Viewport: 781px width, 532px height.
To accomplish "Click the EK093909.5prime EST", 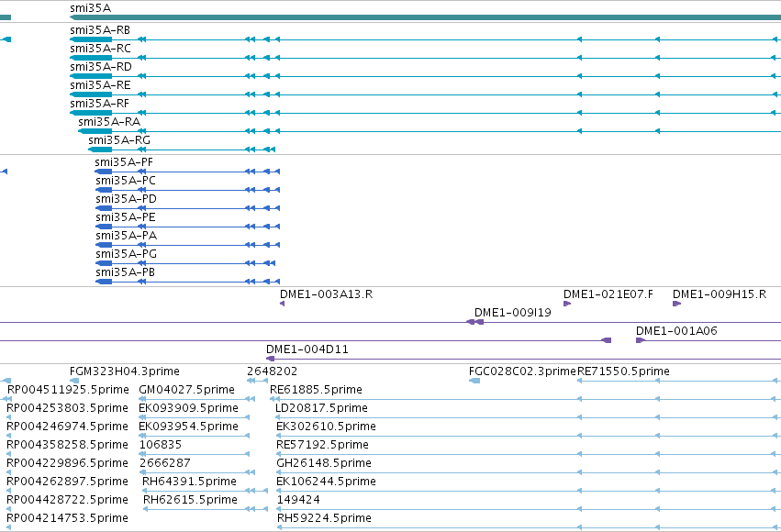I will tap(188, 408).
